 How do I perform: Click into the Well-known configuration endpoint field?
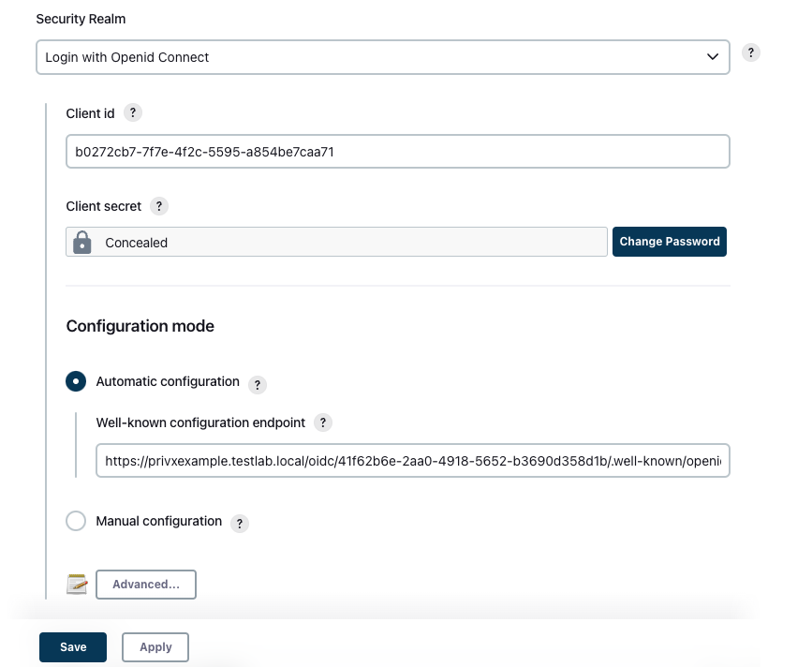413,460
